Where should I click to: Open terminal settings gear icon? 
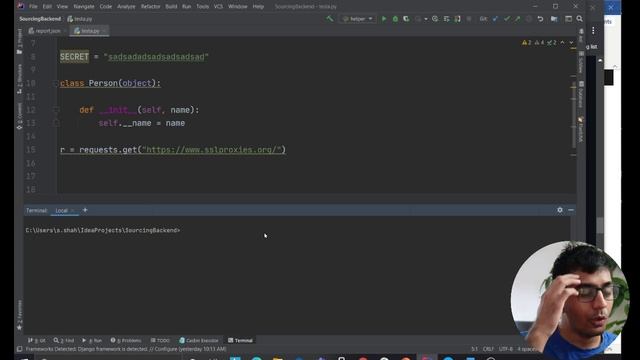click(560, 210)
